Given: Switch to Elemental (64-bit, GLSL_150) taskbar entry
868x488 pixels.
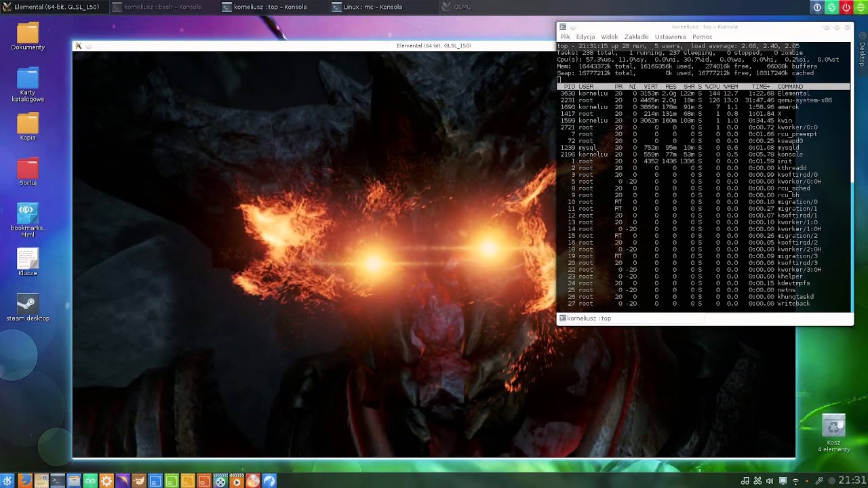Looking at the screenshot, I should click(54, 7).
